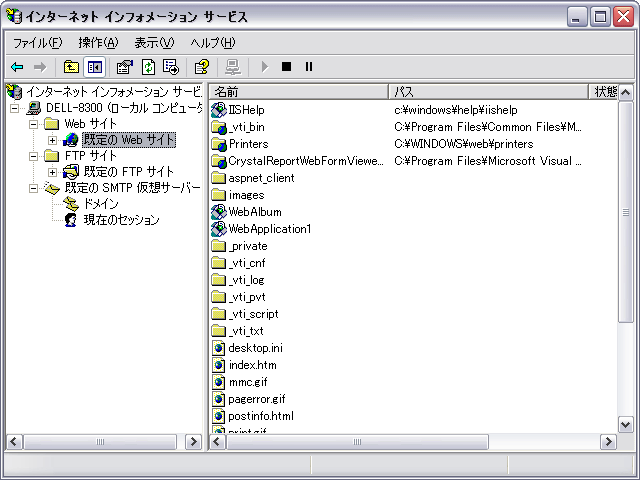Click list pane vertical scroll up arrow
This screenshot has height=480, width=640.
point(626,93)
